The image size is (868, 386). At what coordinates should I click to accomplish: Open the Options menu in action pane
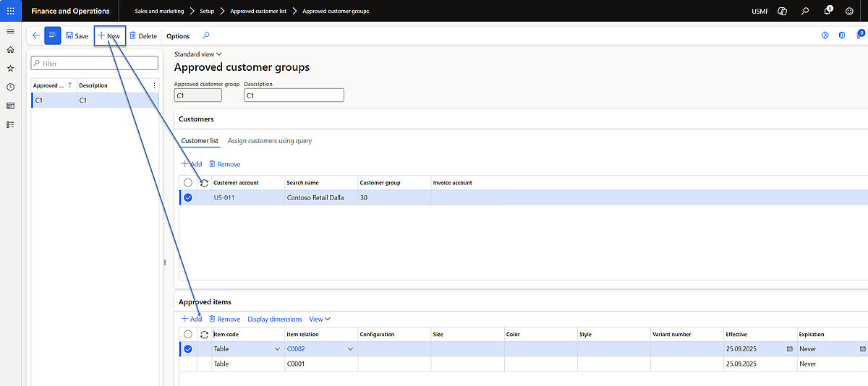[x=178, y=36]
